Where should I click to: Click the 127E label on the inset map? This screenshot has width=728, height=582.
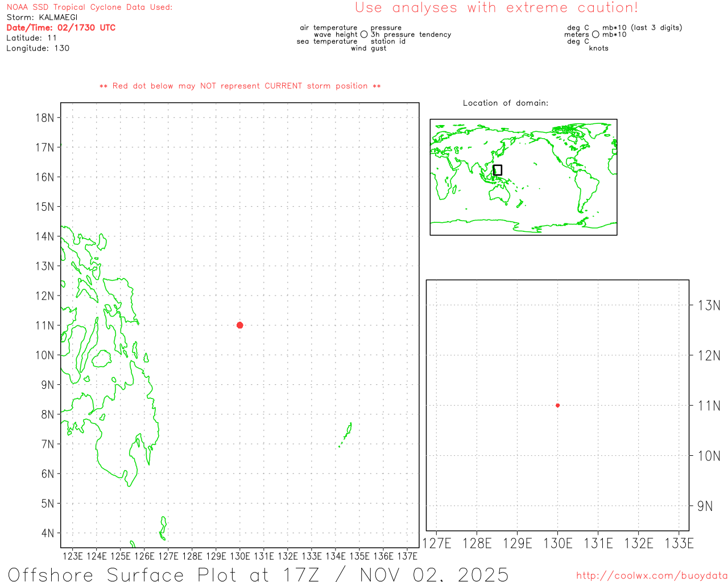pos(437,543)
